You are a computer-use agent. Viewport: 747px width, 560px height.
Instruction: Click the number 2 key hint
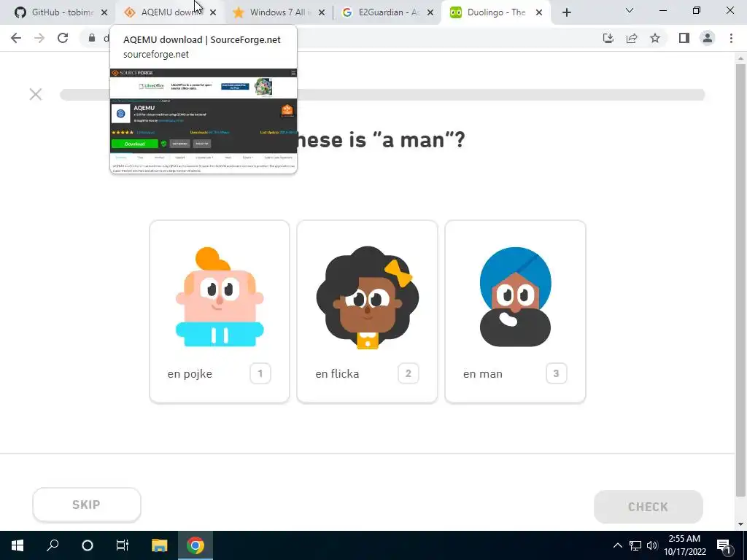(409, 373)
